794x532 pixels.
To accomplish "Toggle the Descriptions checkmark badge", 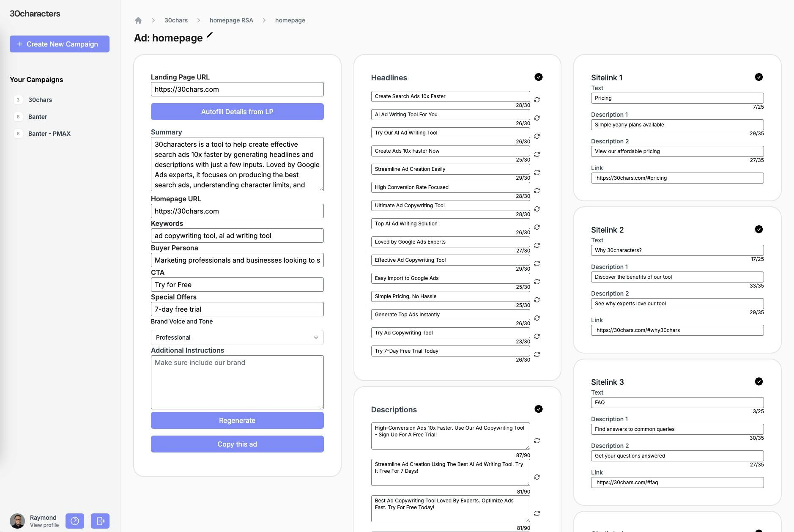I will [x=539, y=409].
